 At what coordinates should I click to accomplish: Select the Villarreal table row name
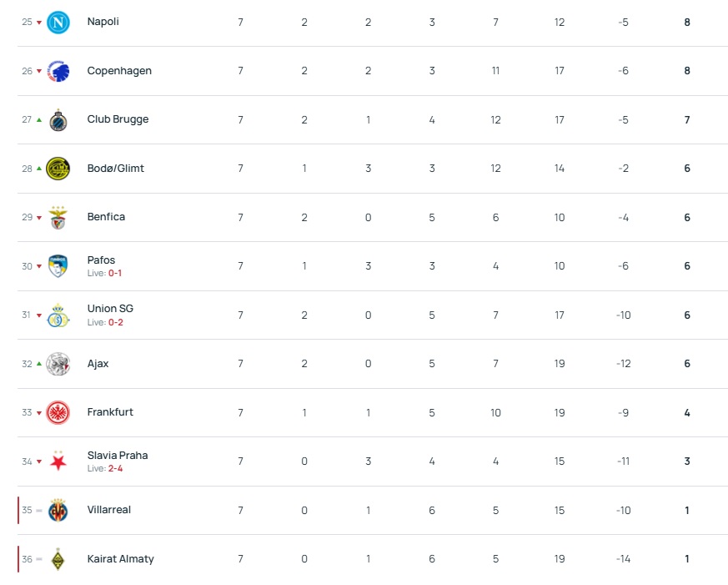109,510
